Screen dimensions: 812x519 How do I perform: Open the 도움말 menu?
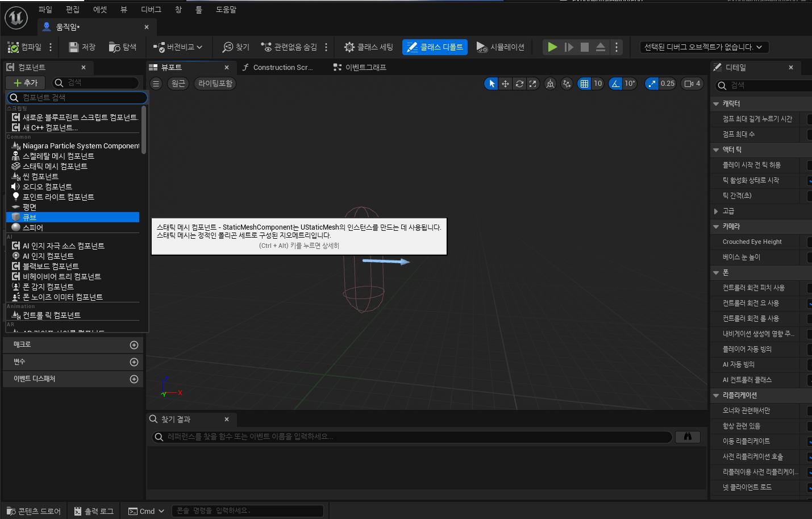226,9
